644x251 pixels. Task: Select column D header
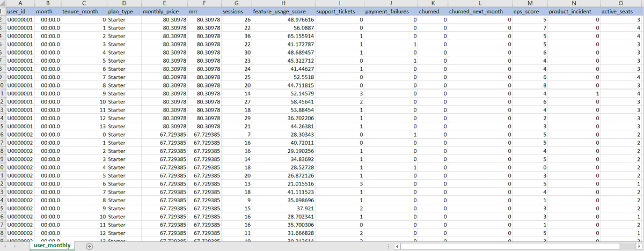[124, 3]
